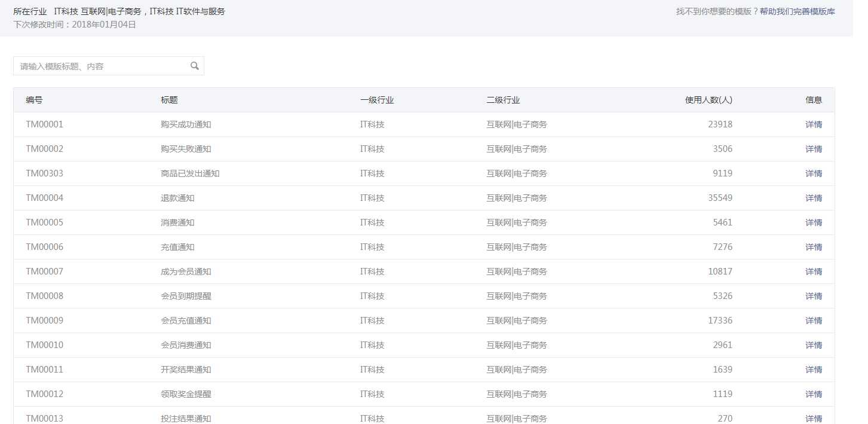Click the 使用人数(人) column header
This screenshot has width=868, height=424.
[x=708, y=100]
